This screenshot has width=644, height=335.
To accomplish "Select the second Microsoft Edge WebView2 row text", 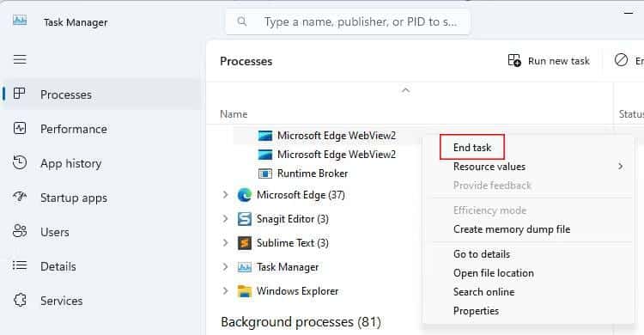I will (x=337, y=155).
